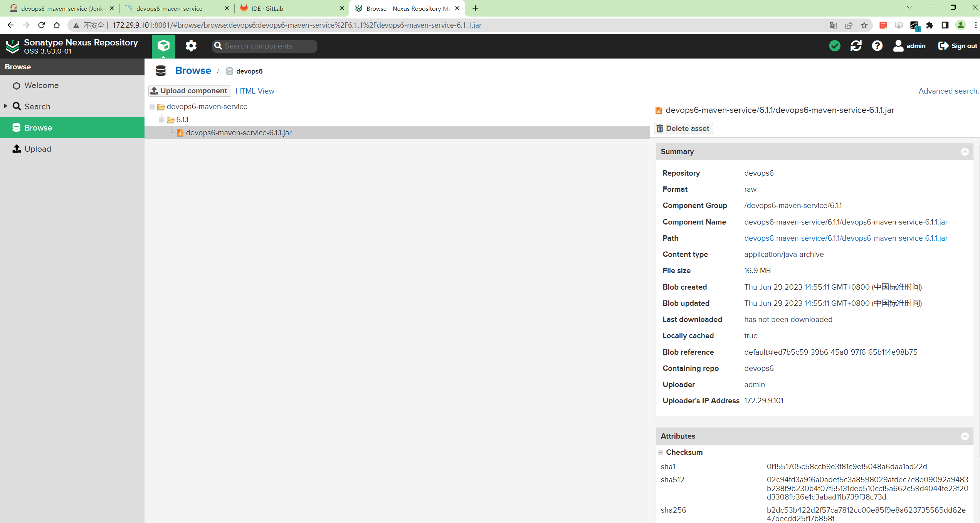Click the translate page icon

click(x=833, y=25)
